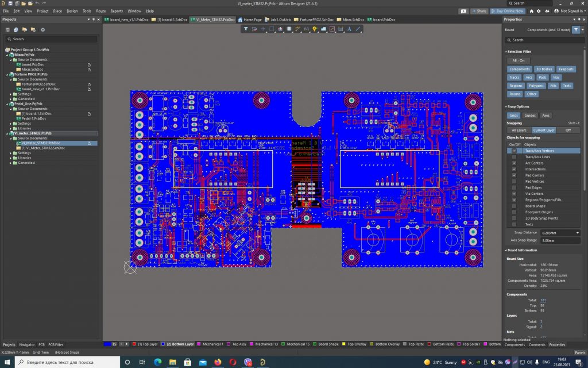Click the All Layers snapping button
Screen dimensions: 588x368
[519, 131]
